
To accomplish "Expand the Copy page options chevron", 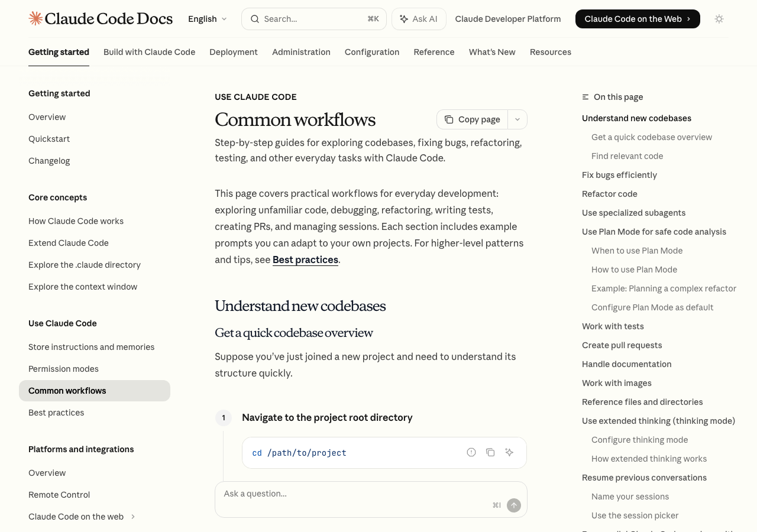I will (517, 119).
